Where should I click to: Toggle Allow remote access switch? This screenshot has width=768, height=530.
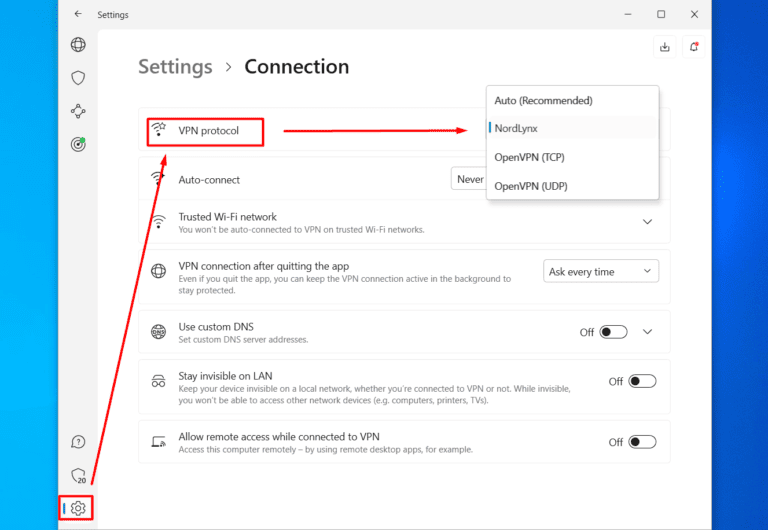642,442
